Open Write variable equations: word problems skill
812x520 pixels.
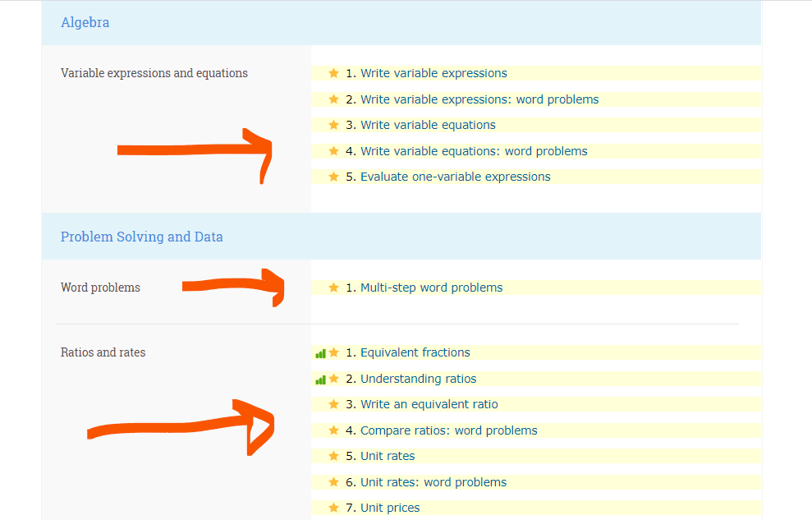474,151
